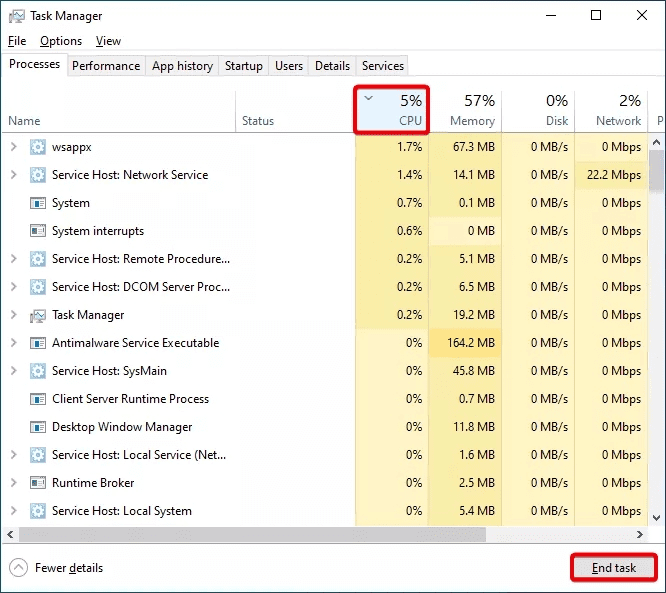Screen dimensions: 666x593
Task: Collapse view with Fewer details arrow icon
Action: 18,568
